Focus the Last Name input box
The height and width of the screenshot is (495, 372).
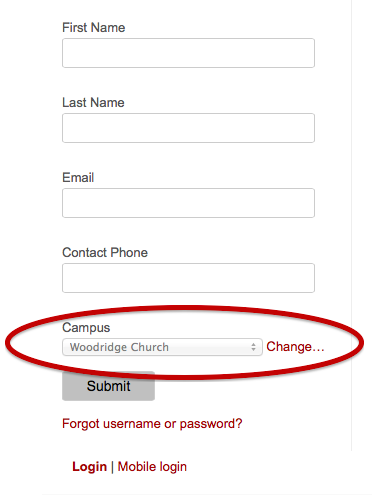[x=188, y=128]
